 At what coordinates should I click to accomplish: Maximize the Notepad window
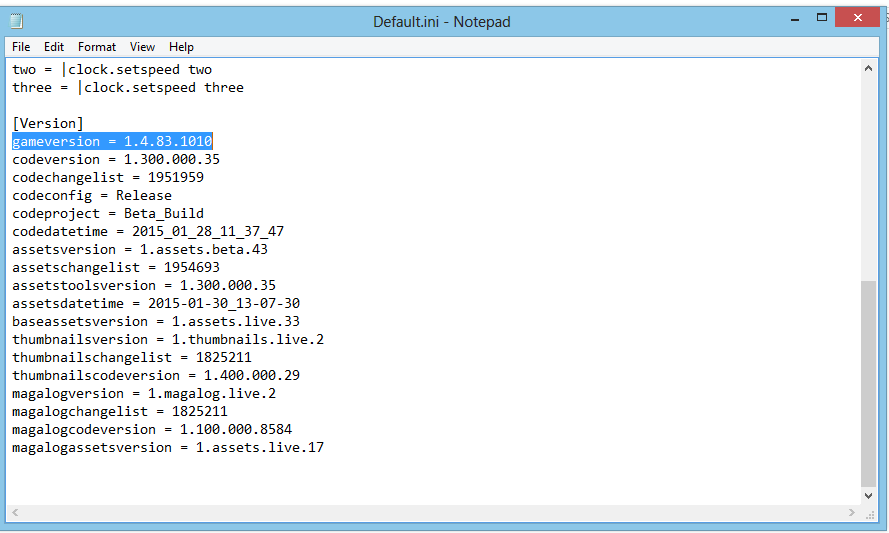pos(822,18)
